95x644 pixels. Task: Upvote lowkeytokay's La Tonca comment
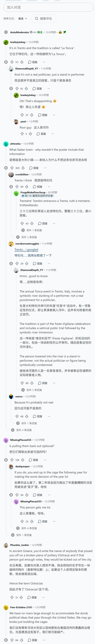[x=12, y=62]
